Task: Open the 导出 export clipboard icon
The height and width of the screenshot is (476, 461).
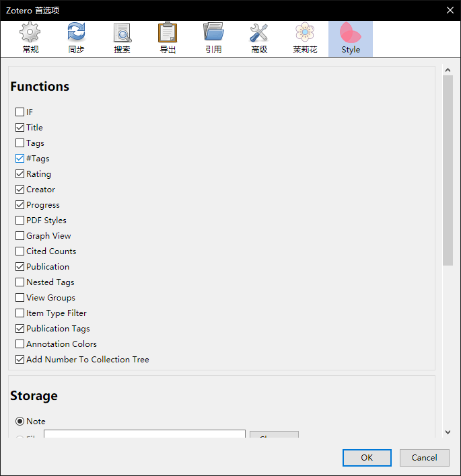Action: pyautogui.click(x=168, y=32)
